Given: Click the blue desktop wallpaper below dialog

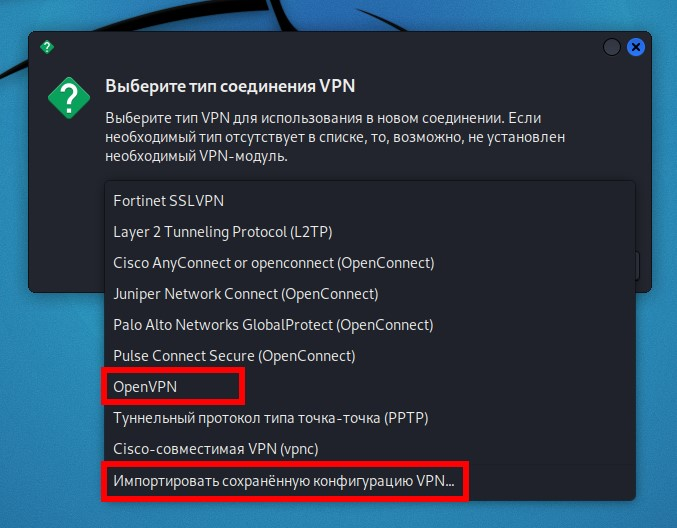Looking at the screenshot, I should click(x=52, y=410).
